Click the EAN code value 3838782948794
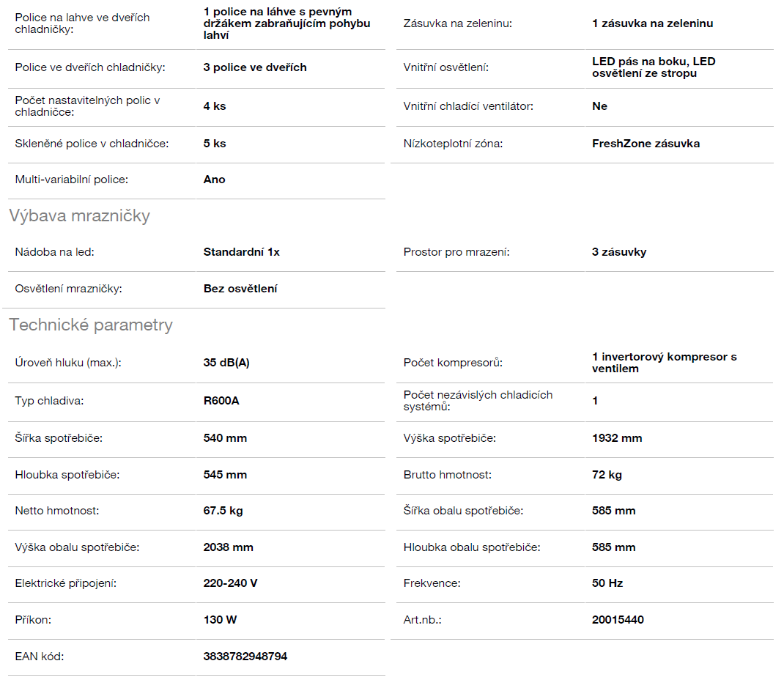 [x=245, y=657]
